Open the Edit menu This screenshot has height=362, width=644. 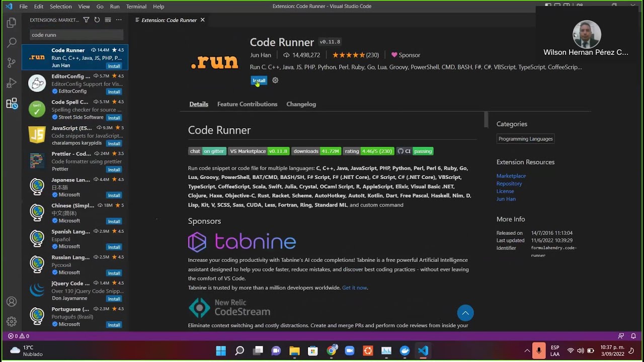(39, 7)
